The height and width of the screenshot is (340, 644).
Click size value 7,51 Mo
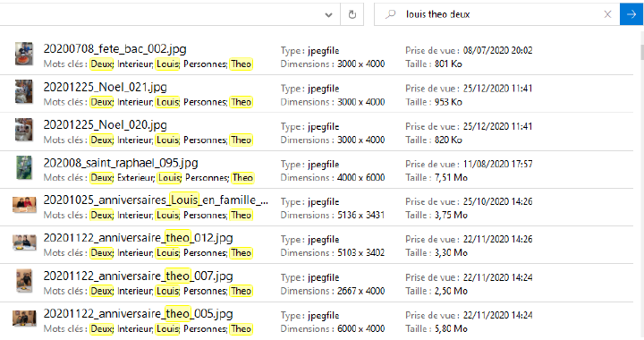coord(452,178)
